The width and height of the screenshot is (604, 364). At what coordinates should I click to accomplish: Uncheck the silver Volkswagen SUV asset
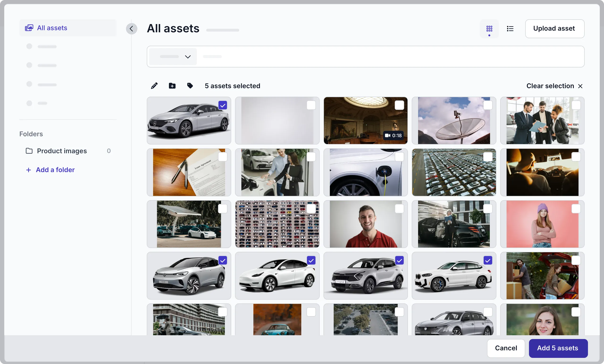click(222, 260)
